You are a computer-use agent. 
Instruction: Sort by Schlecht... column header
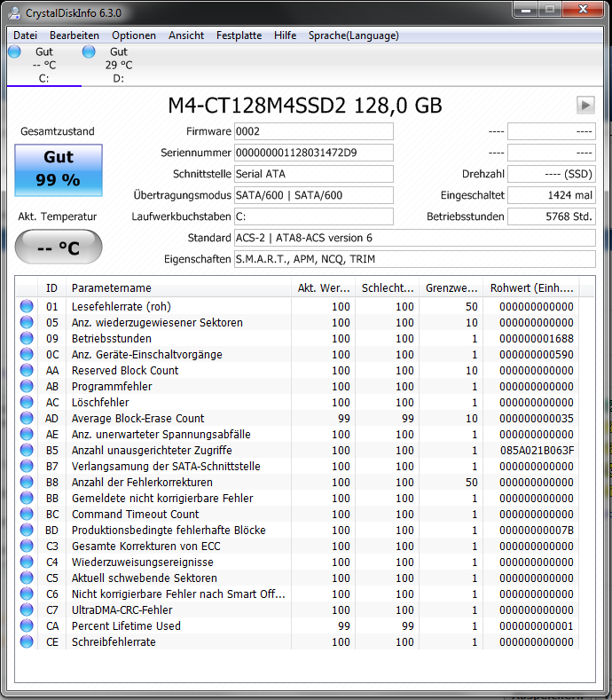pyautogui.click(x=388, y=288)
